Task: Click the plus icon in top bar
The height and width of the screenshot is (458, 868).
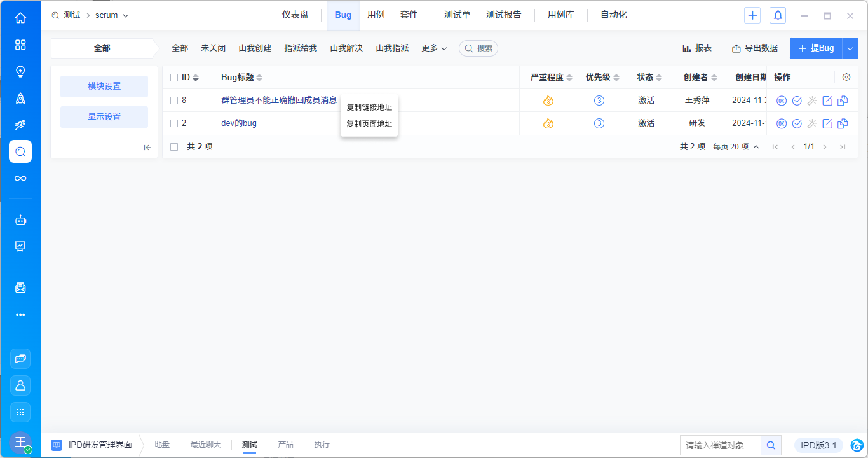Action: [752, 15]
